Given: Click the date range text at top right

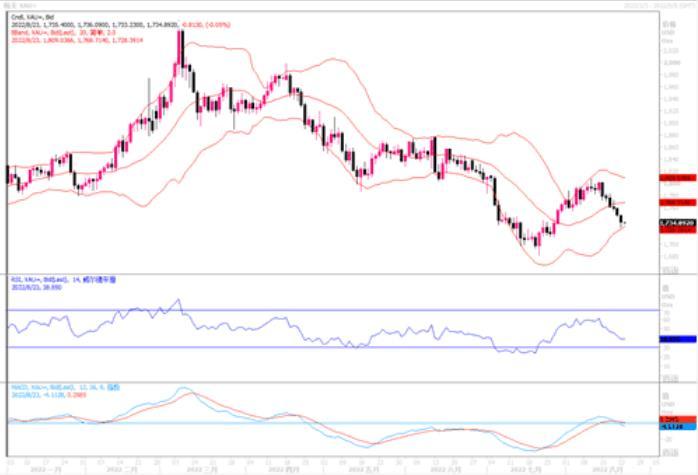Looking at the screenshot, I should tap(657, 5).
